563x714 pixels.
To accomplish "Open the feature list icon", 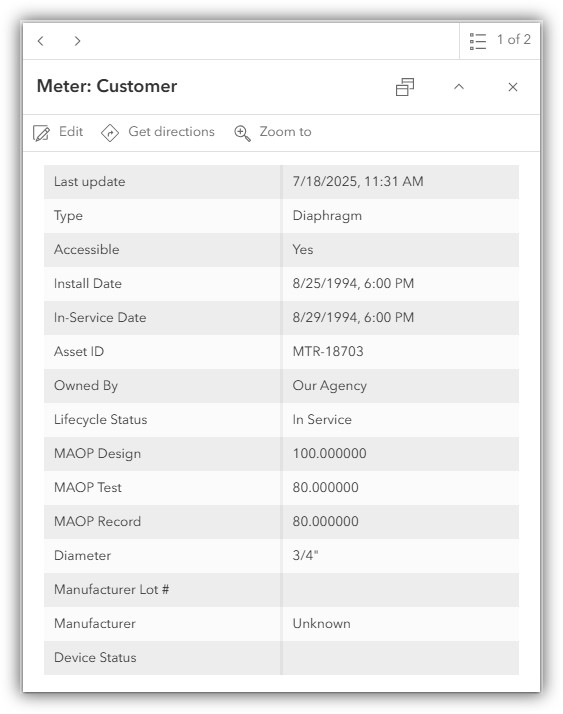I will coord(478,41).
